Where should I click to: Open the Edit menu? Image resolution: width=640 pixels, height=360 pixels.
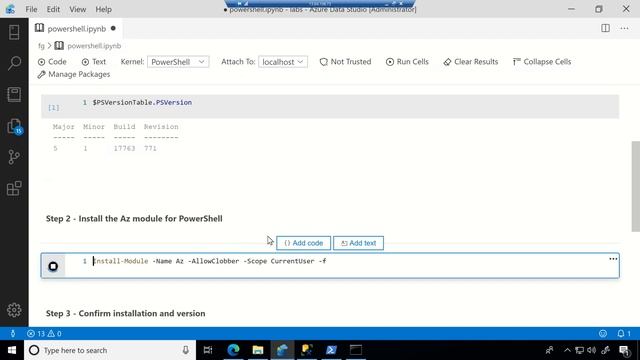53,9
